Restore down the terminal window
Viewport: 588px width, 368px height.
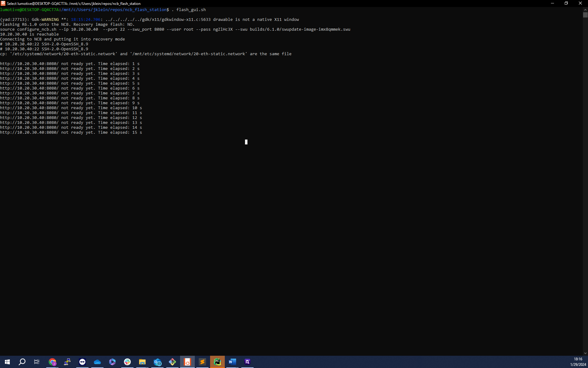[x=566, y=3]
